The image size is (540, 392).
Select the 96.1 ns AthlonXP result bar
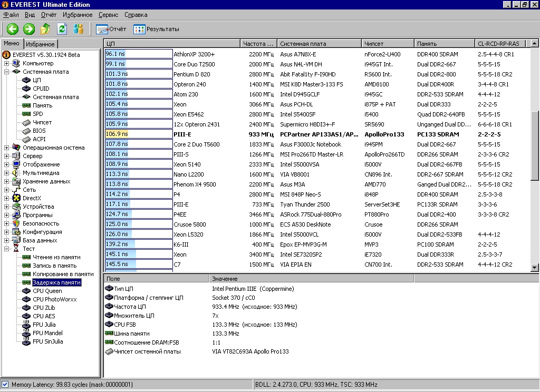click(139, 54)
